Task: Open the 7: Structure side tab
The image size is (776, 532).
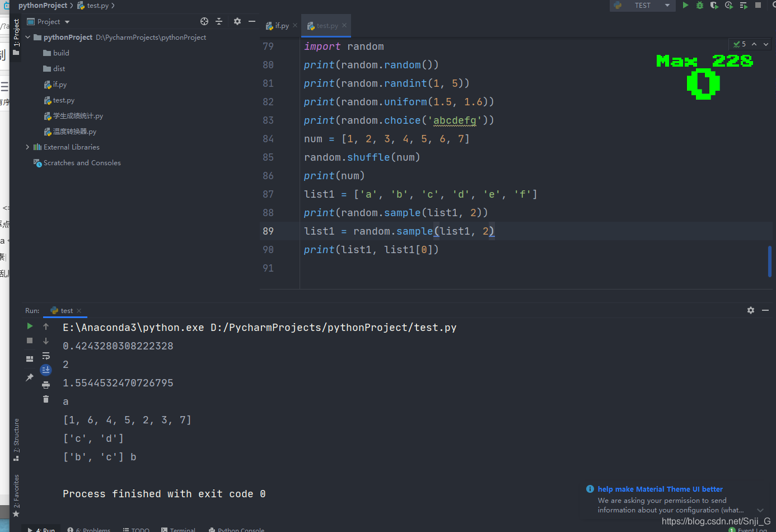Action: pyautogui.click(x=16, y=439)
